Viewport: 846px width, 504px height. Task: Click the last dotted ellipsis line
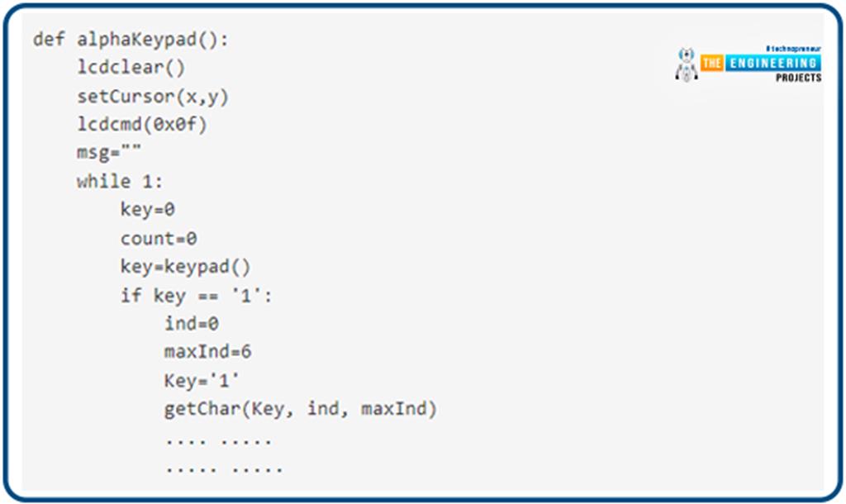[x=224, y=469]
